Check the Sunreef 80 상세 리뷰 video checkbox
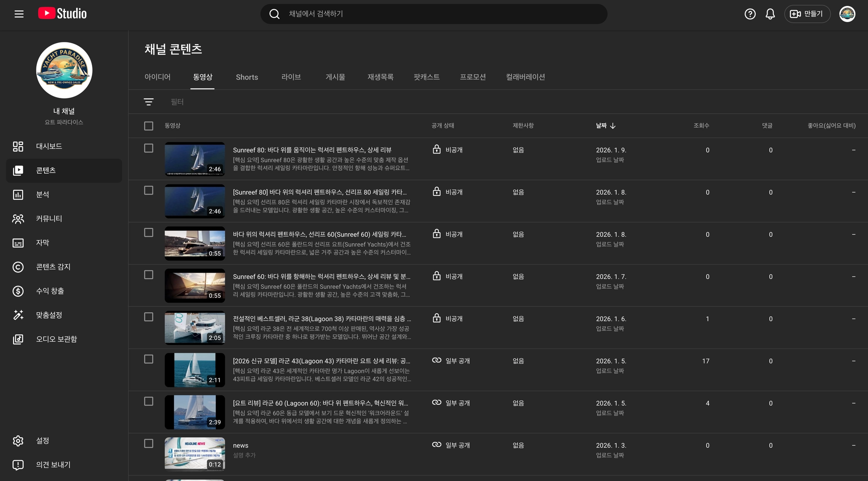 pyautogui.click(x=148, y=148)
